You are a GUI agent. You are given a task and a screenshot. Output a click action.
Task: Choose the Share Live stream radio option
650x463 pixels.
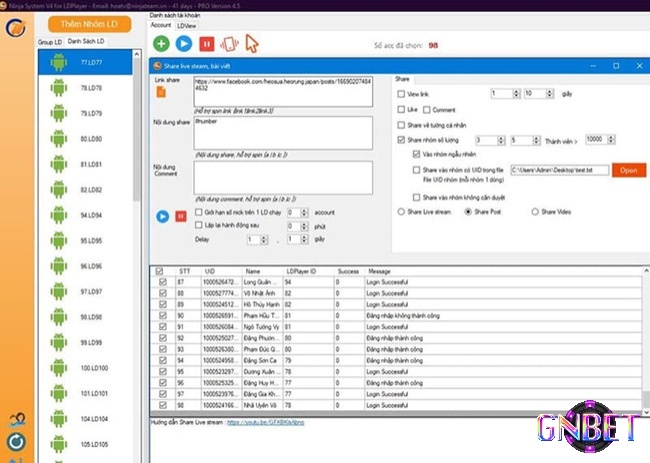[x=401, y=212]
